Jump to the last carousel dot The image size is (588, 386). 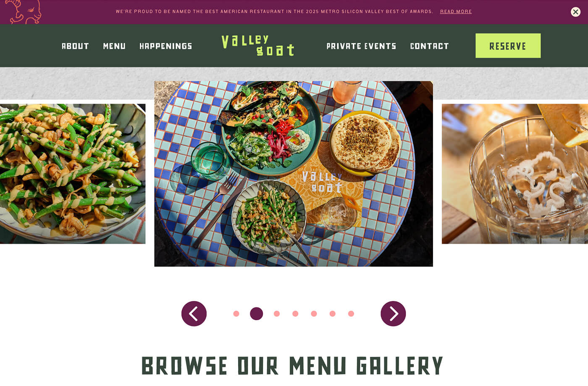click(351, 313)
